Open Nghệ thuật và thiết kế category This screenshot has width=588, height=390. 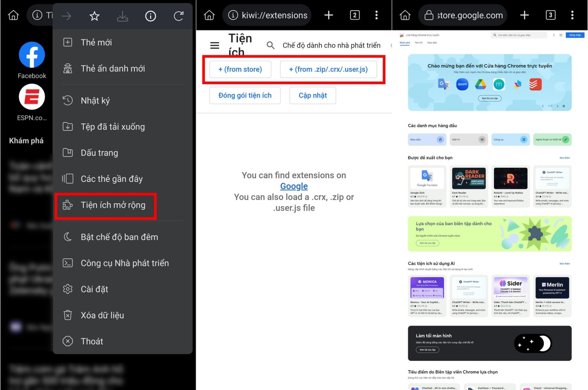click(x=552, y=139)
